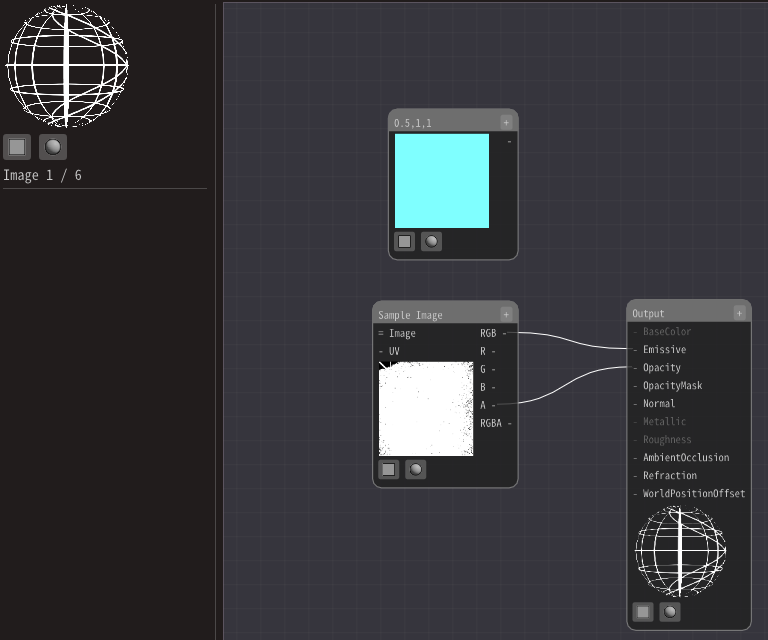The image size is (768, 640).
Task: Click the Emissive input pin on Output node
Action: [x=635, y=350]
